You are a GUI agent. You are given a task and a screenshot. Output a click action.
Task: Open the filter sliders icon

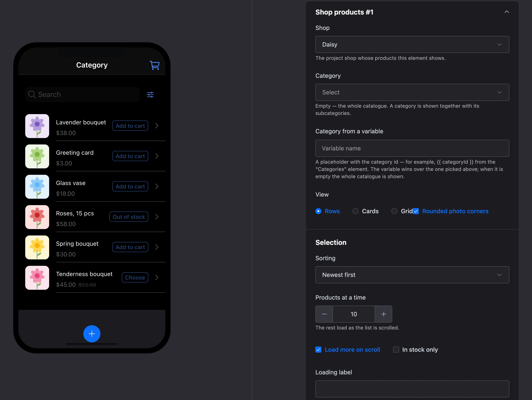pyautogui.click(x=150, y=94)
